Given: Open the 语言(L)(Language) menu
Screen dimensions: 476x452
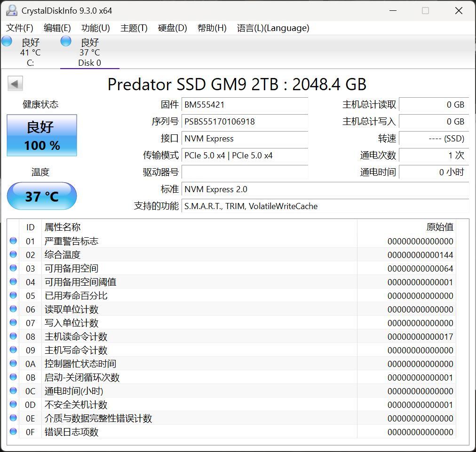Looking at the screenshot, I should (x=273, y=28).
